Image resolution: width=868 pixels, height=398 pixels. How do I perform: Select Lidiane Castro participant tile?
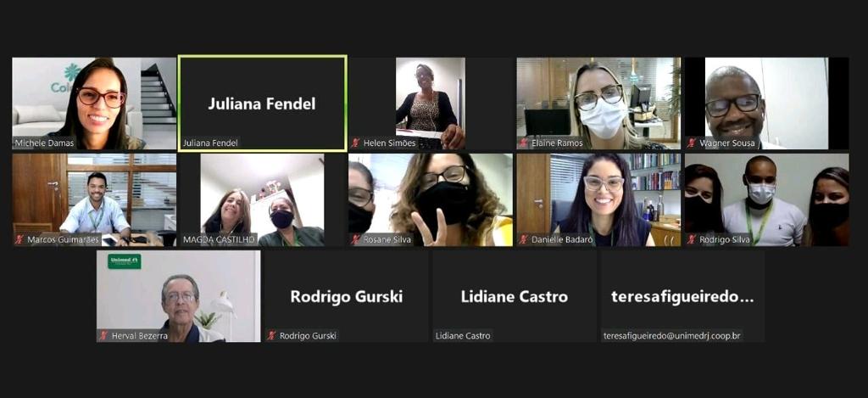(x=515, y=296)
